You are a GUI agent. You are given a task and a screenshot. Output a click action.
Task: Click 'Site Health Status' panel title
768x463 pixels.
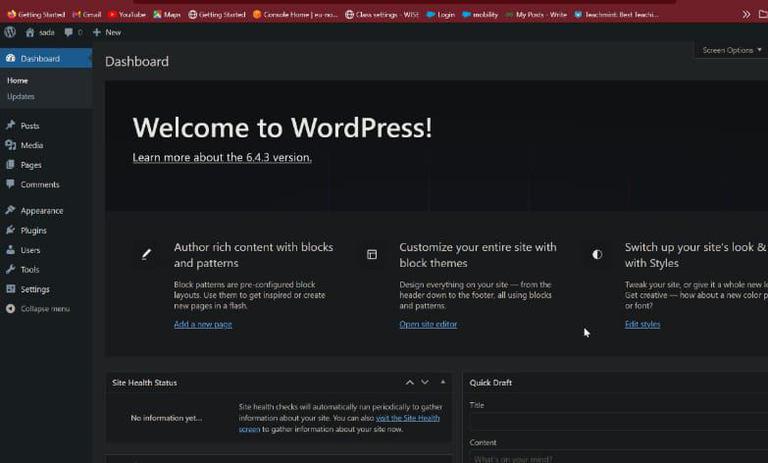click(x=144, y=383)
